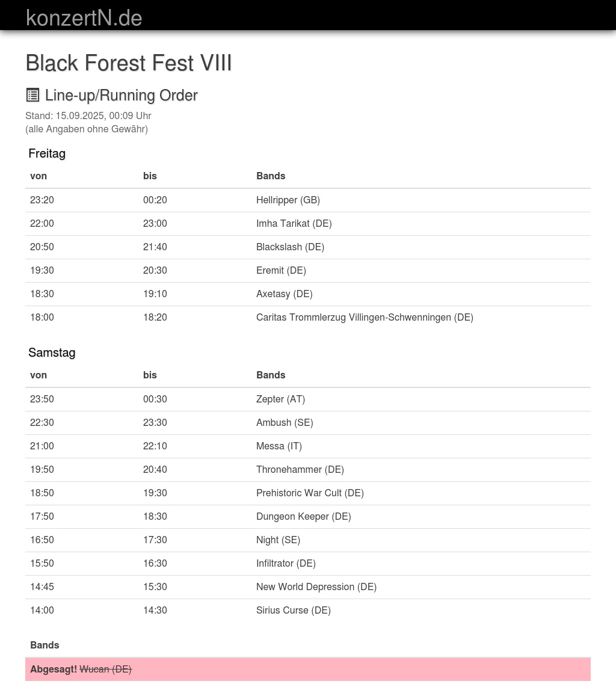The height and width of the screenshot is (693, 616).
Task: Open the Imha Tarikat (DE) entry
Action: click(294, 224)
